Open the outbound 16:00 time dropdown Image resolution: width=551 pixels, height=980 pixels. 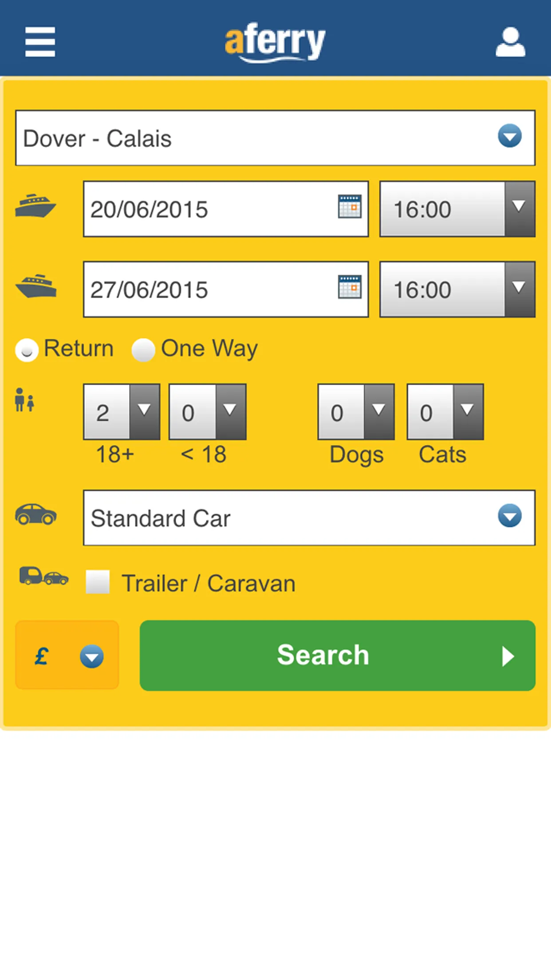click(457, 209)
